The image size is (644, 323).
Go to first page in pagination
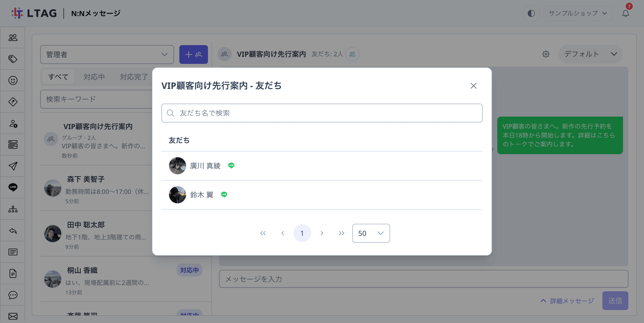[263, 233]
